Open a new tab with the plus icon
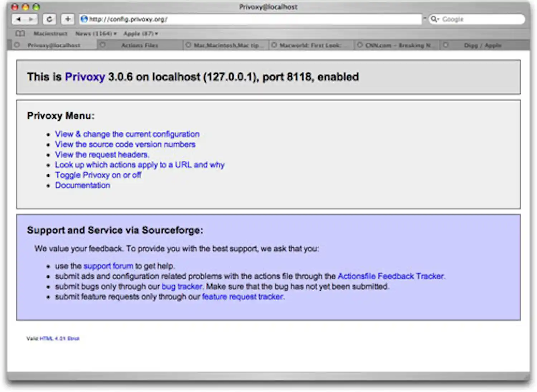 coord(67,19)
